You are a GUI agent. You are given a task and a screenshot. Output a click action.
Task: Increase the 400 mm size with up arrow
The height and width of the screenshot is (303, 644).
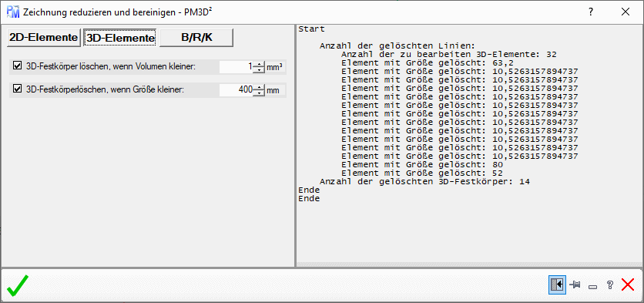(x=258, y=87)
